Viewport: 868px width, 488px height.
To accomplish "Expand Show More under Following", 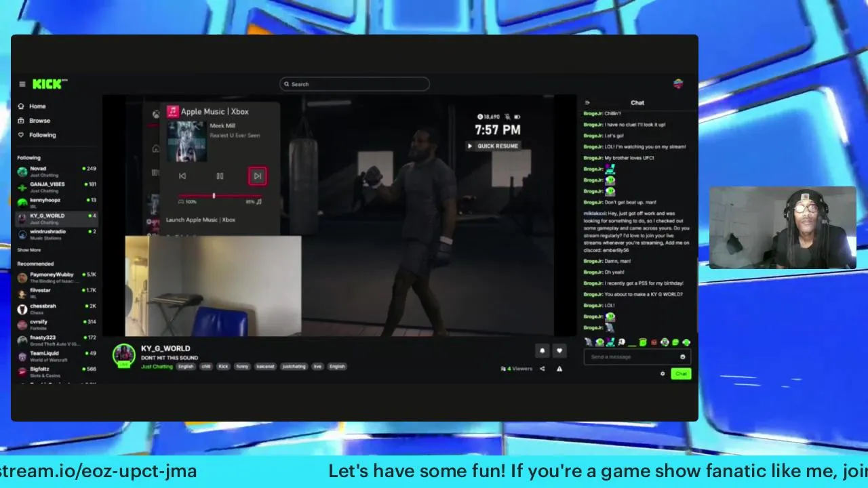I will click(28, 250).
